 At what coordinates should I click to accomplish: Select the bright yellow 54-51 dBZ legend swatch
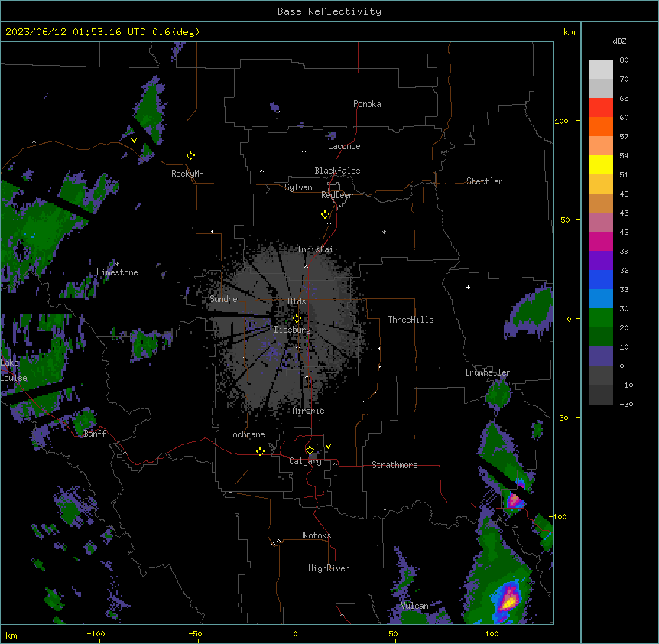pos(601,164)
